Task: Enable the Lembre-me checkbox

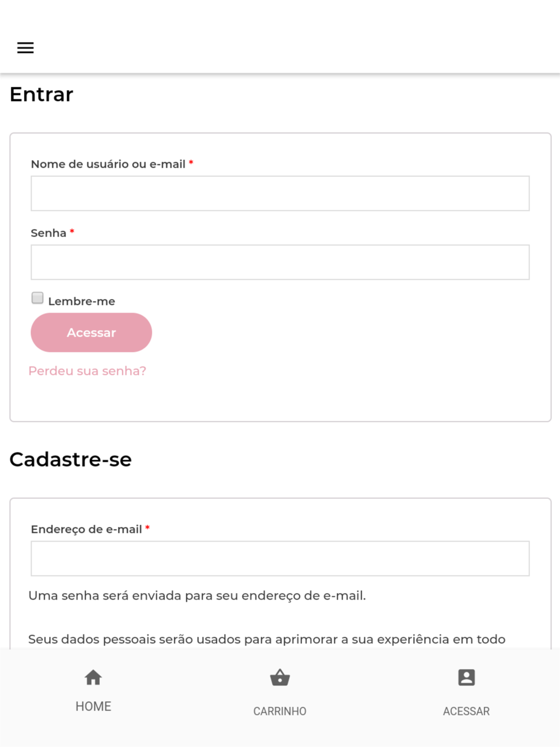Action: point(38,298)
